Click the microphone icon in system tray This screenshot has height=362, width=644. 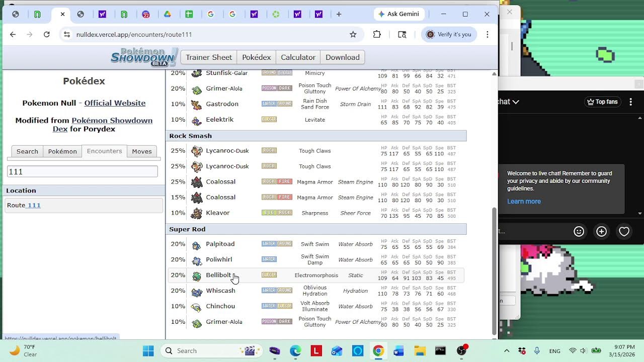click(x=537, y=350)
